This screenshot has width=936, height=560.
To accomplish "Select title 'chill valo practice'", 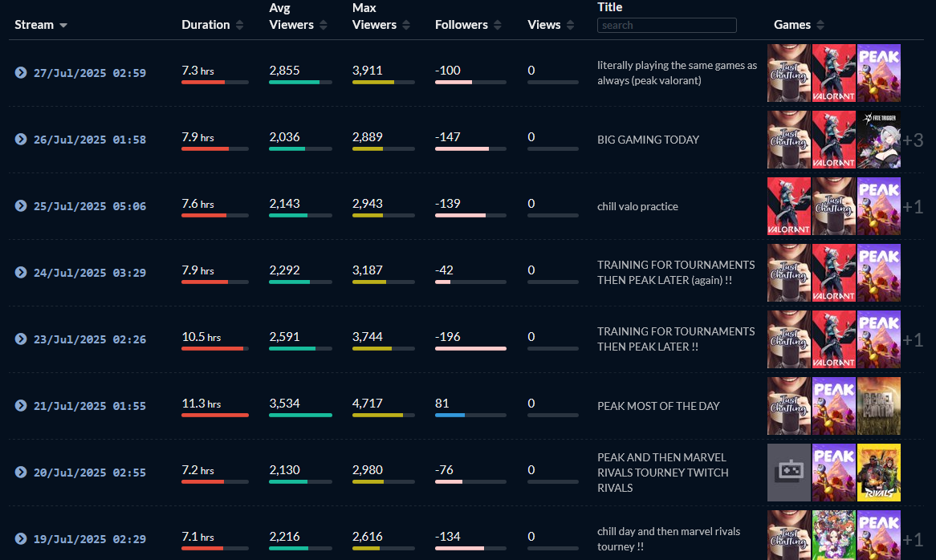I will tap(637, 206).
